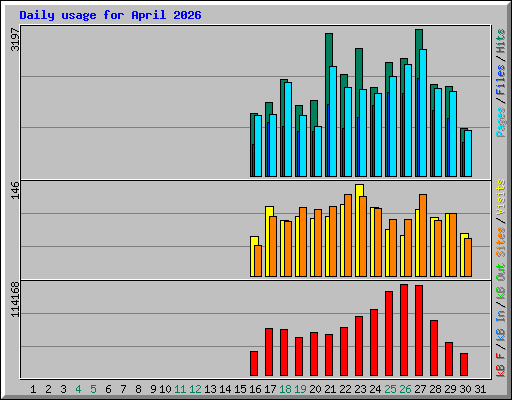
Task: Click the green "kB Out" legend label
Action: pos(501,281)
